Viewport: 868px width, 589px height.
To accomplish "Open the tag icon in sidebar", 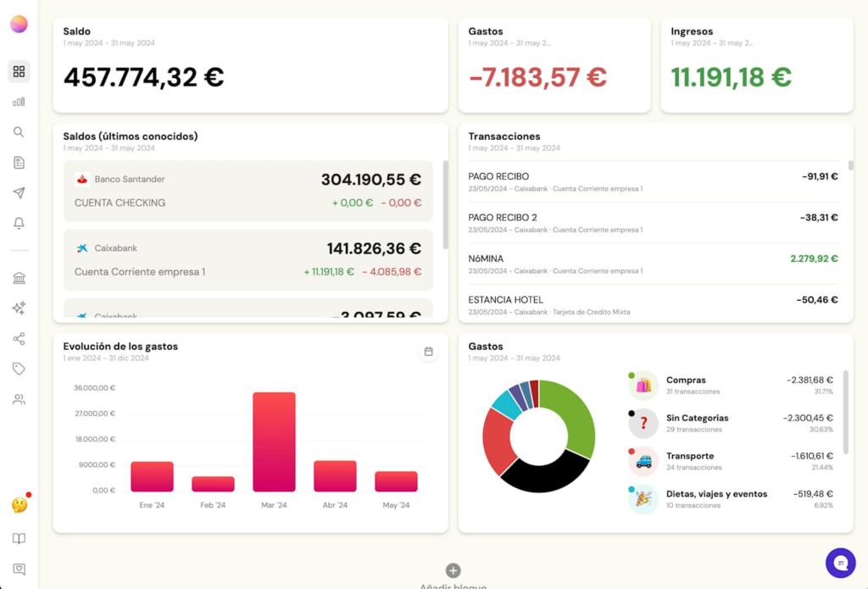I will pyautogui.click(x=19, y=369).
